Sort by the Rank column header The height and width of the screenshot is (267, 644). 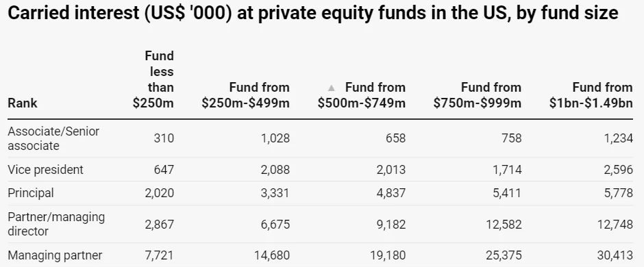click(x=23, y=103)
